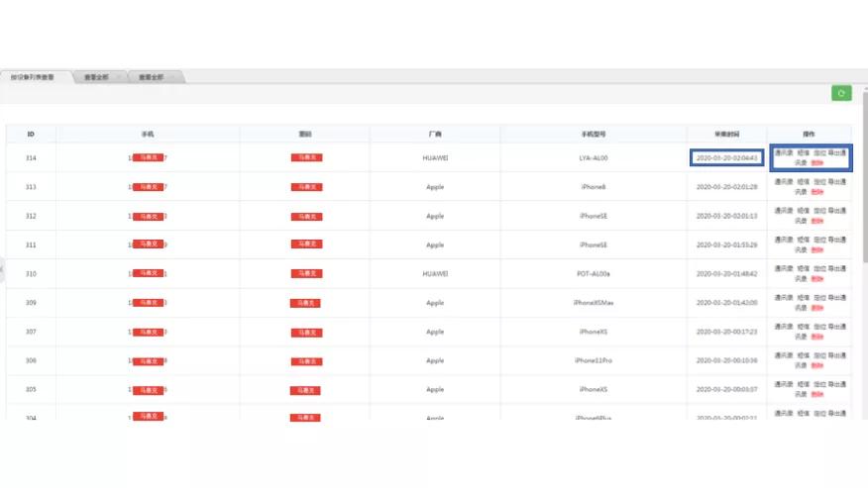Viewport: 868px width, 488px height.
Task: Open 短信 for record 314
Action: (803, 152)
